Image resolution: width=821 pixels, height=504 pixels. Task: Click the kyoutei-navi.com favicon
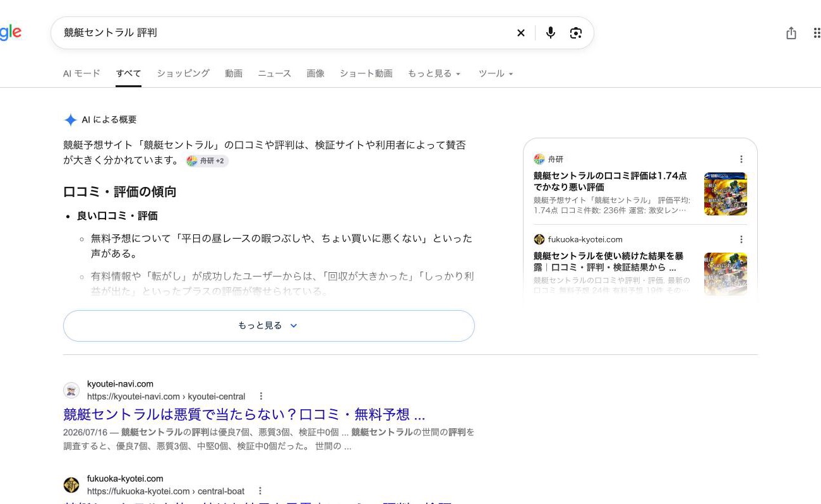pyautogui.click(x=71, y=390)
